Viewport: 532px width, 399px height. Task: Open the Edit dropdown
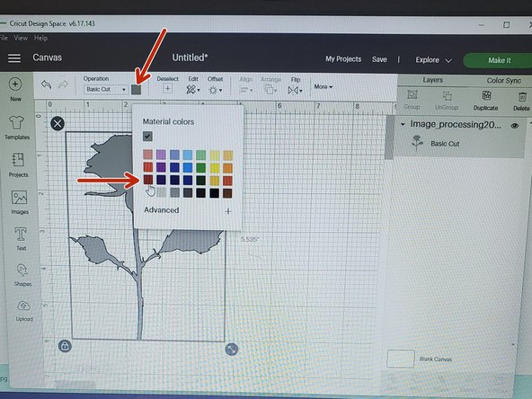coord(193,90)
